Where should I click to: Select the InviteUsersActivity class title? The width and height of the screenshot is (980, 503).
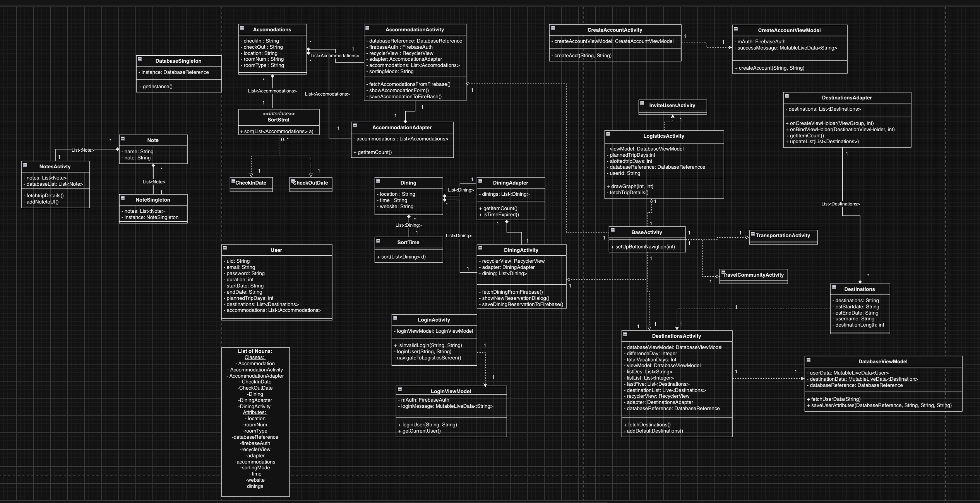point(672,105)
